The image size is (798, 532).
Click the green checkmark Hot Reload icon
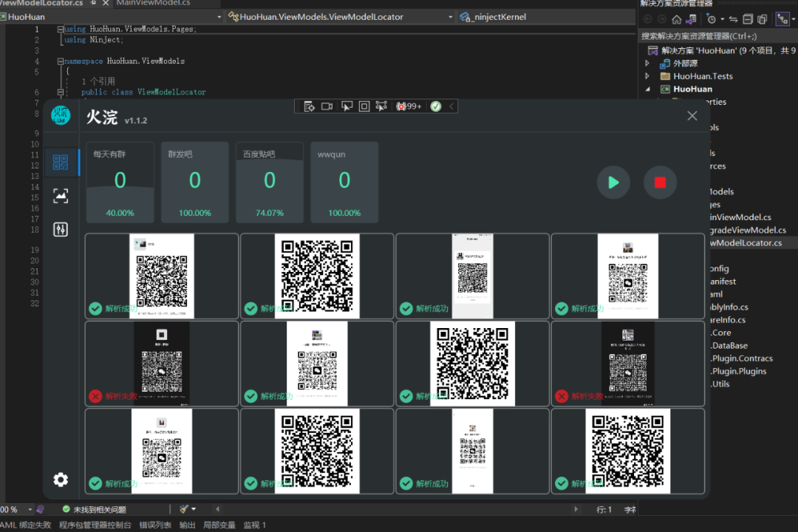click(436, 106)
